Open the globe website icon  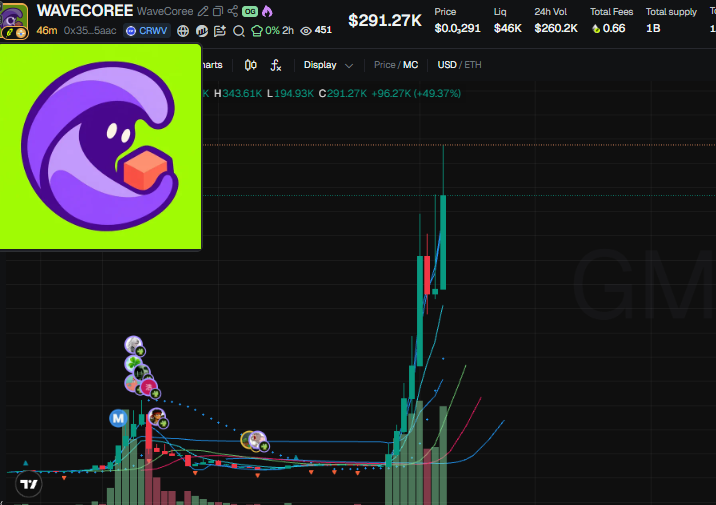click(183, 31)
